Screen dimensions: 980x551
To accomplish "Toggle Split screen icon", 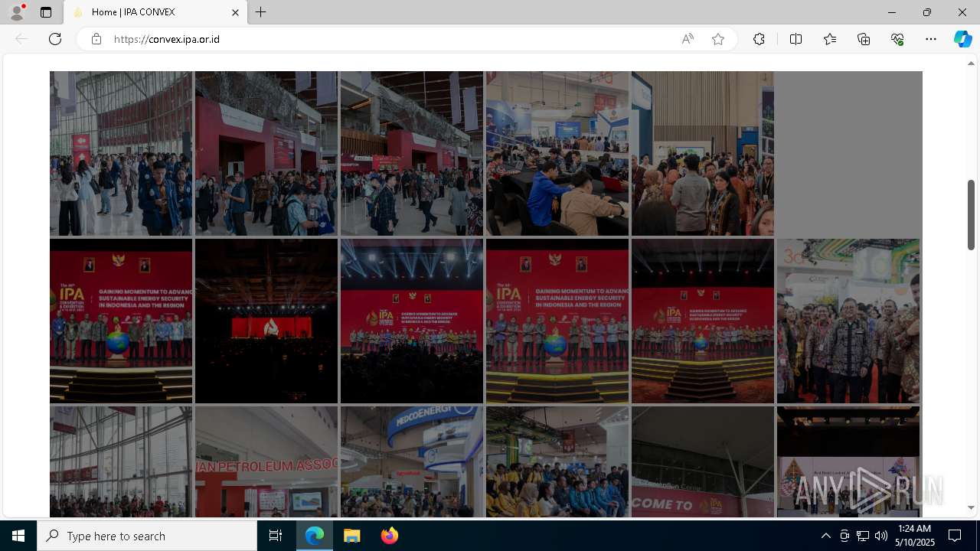I will click(795, 39).
